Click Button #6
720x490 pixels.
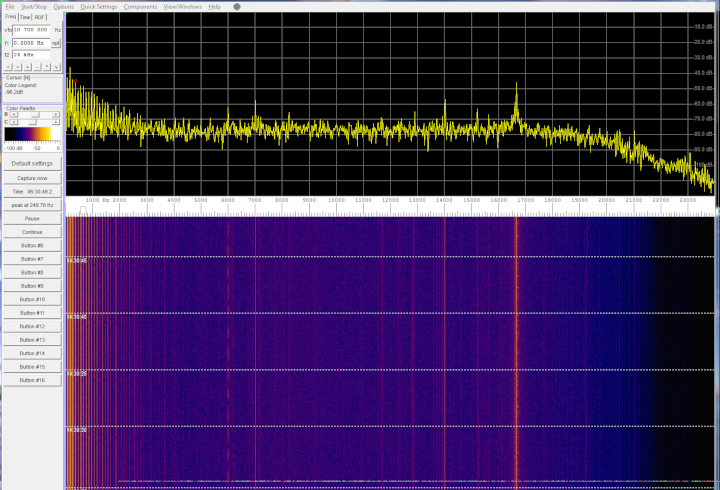(x=32, y=246)
